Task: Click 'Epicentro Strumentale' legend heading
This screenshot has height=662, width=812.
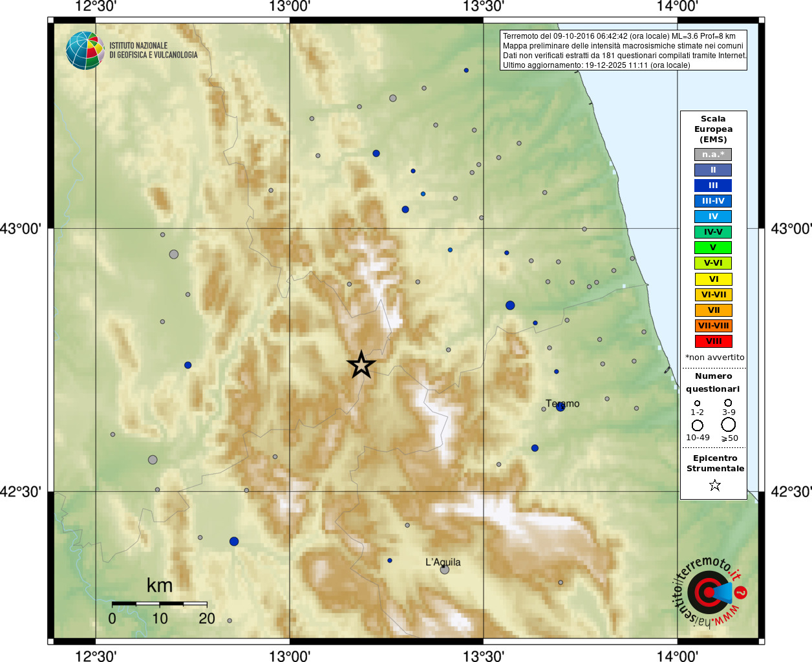Action: [x=715, y=464]
